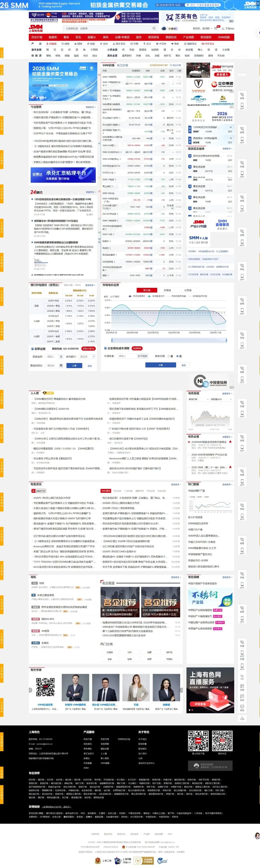Click the 微信关注 QR code in footer
The image size is (260, 868).
click(x=222, y=741)
